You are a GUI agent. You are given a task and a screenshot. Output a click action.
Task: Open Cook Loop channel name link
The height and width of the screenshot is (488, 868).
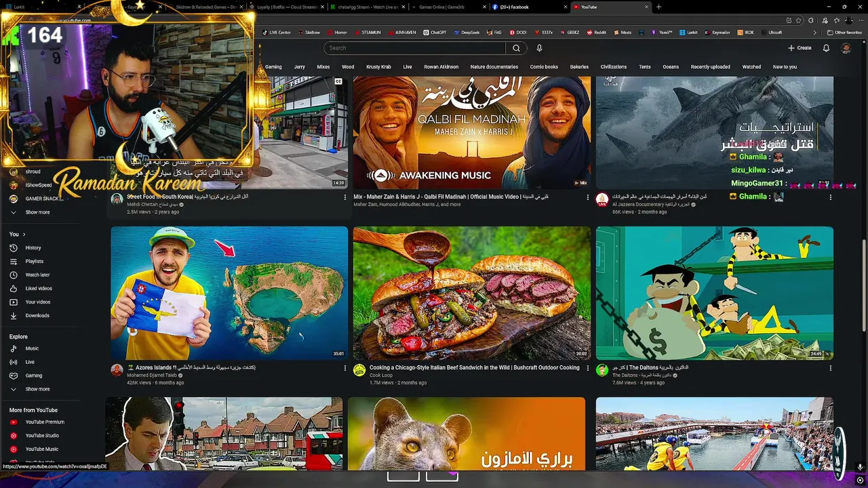tap(381, 375)
